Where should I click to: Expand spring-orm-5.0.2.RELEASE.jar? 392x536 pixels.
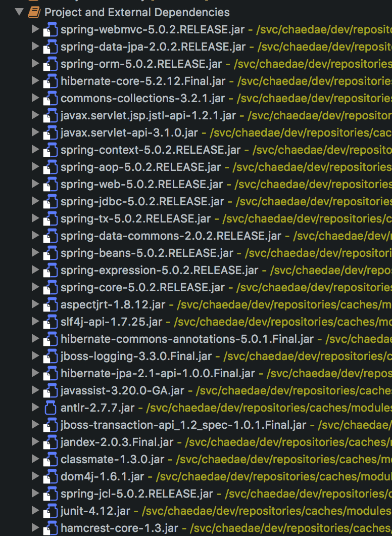click(35, 64)
